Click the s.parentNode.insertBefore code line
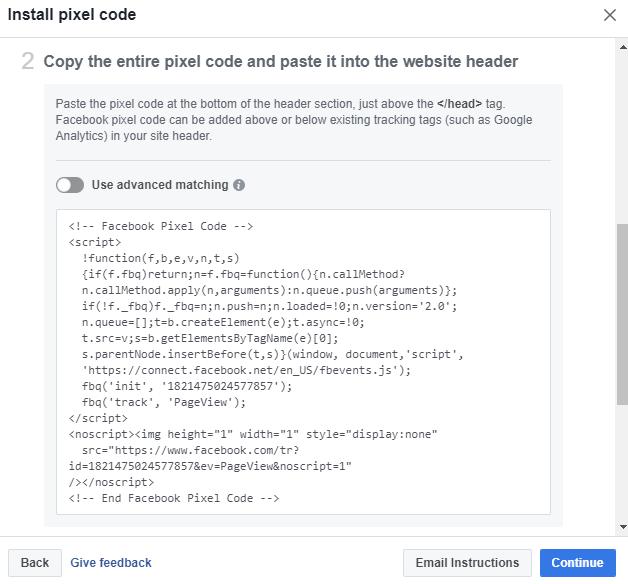Viewport: 628px width, 584px height. (x=273, y=354)
